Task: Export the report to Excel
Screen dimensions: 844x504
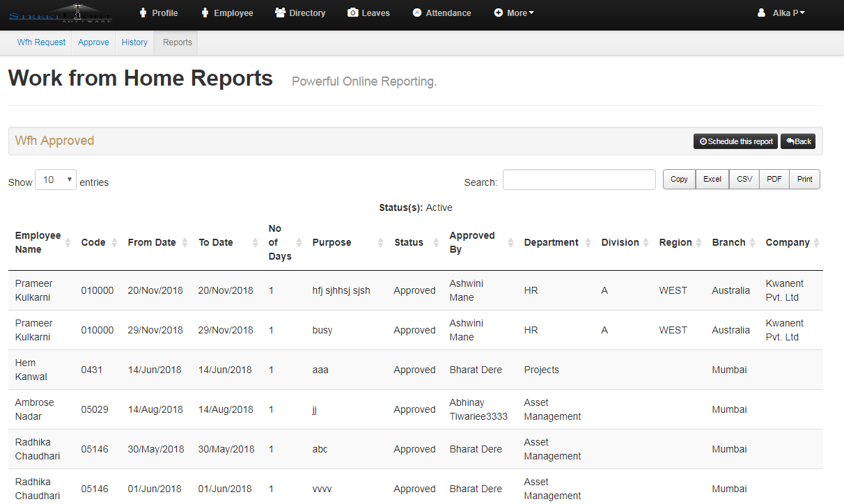Action: coord(712,179)
